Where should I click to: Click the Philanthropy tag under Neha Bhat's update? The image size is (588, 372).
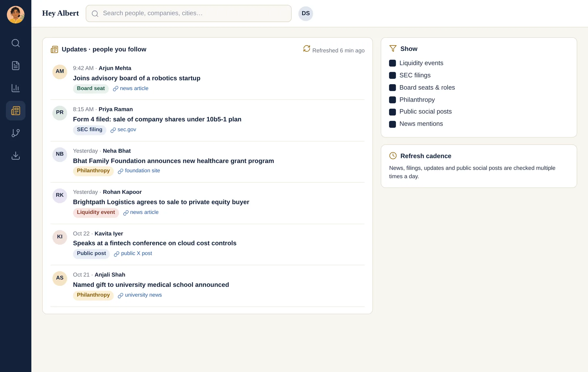[x=93, y=171]
